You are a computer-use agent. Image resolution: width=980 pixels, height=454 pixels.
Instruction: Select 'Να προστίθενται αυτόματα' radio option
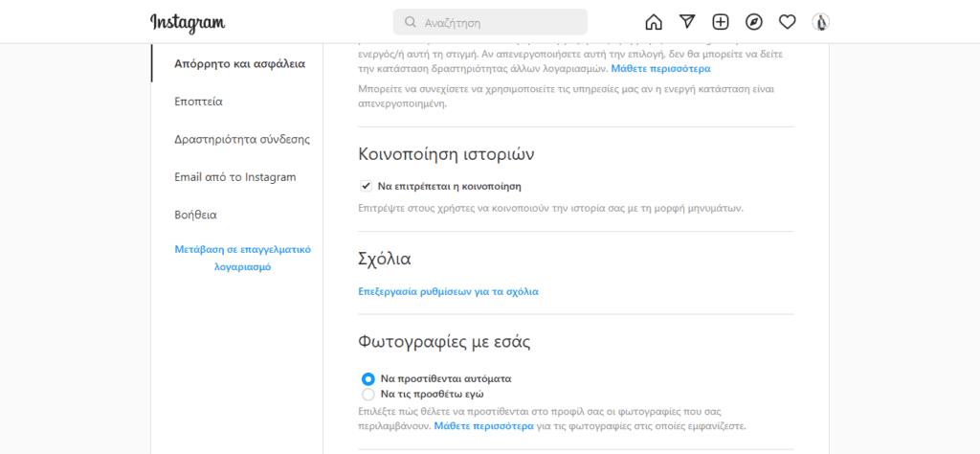click(368, 378)
